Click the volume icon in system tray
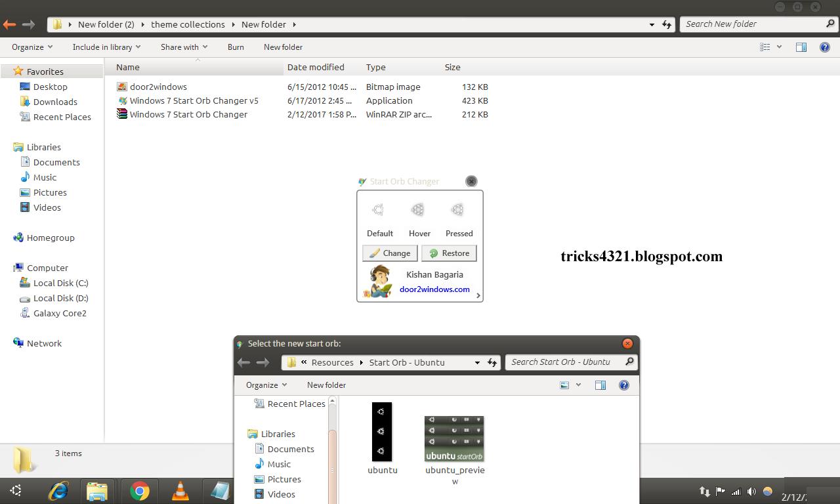 [751, 491]
